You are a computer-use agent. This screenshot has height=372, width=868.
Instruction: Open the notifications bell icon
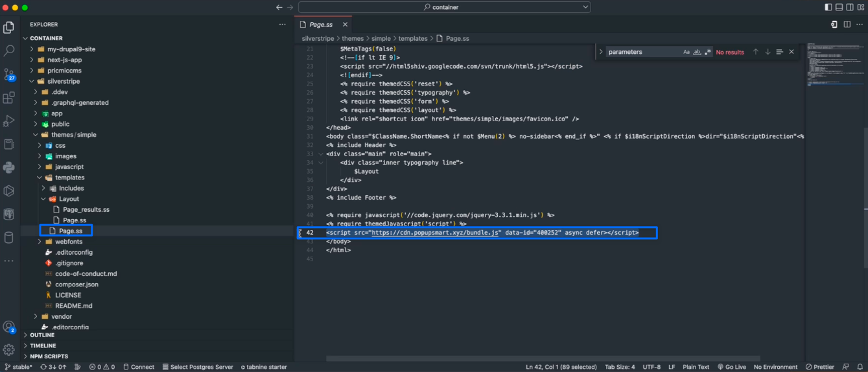(860, 367)
